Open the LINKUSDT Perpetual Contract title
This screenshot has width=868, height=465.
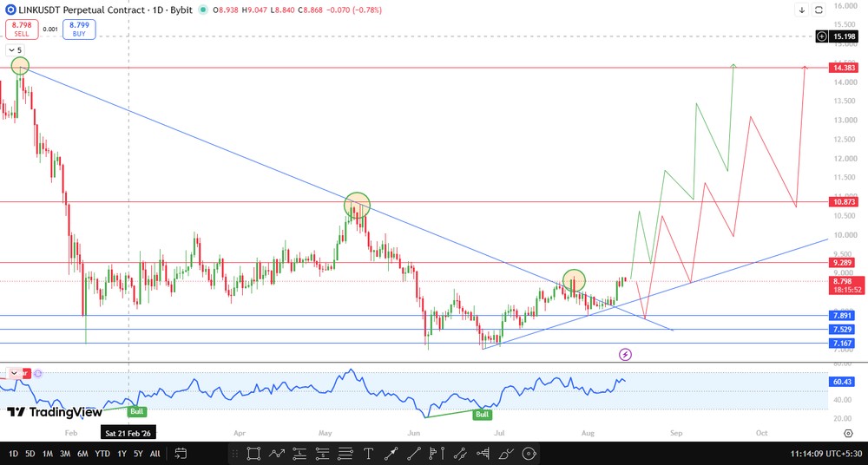click(105, 10)
